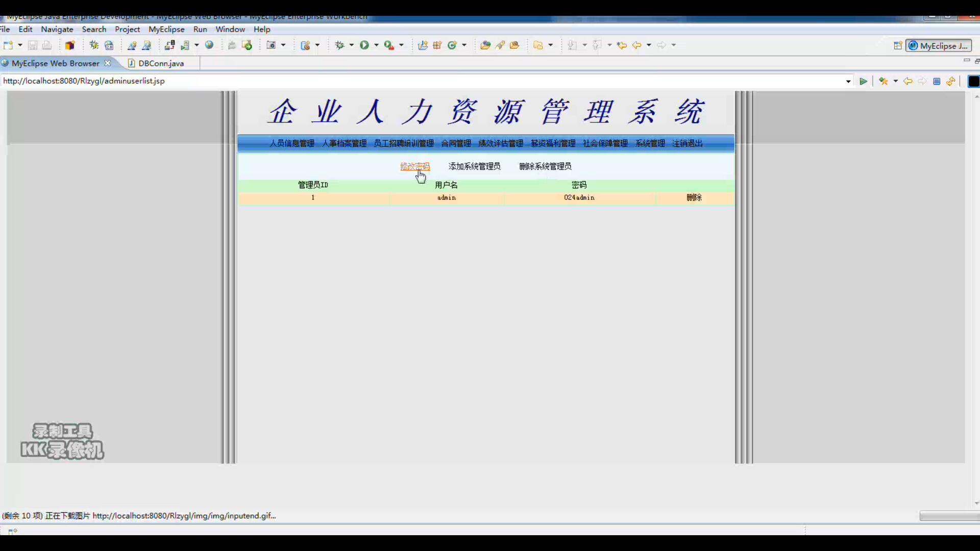Open the MyEclipse menu
This screenshot has height=551, width=980.
click(166, 30)
